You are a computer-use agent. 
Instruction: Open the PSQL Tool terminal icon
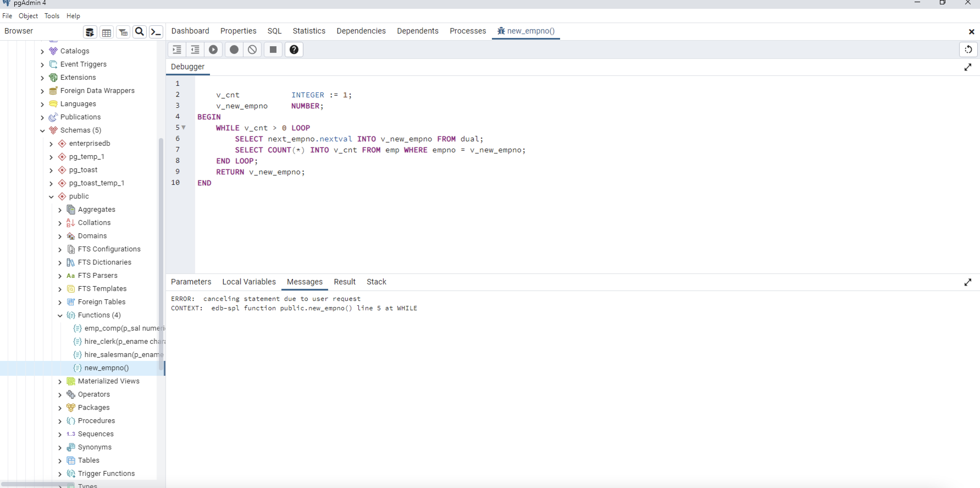click(x=156, y=32)
